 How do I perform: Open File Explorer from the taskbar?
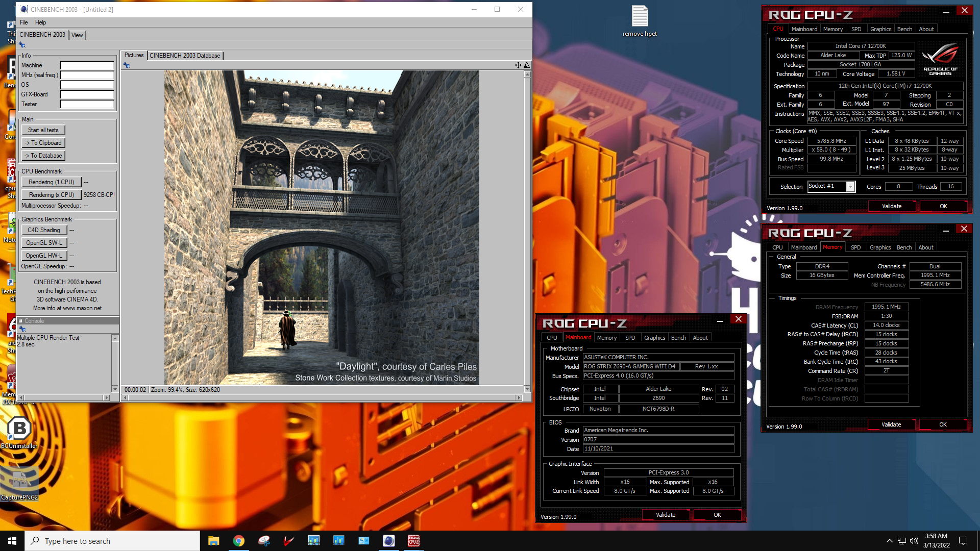(x=213, y=541)
